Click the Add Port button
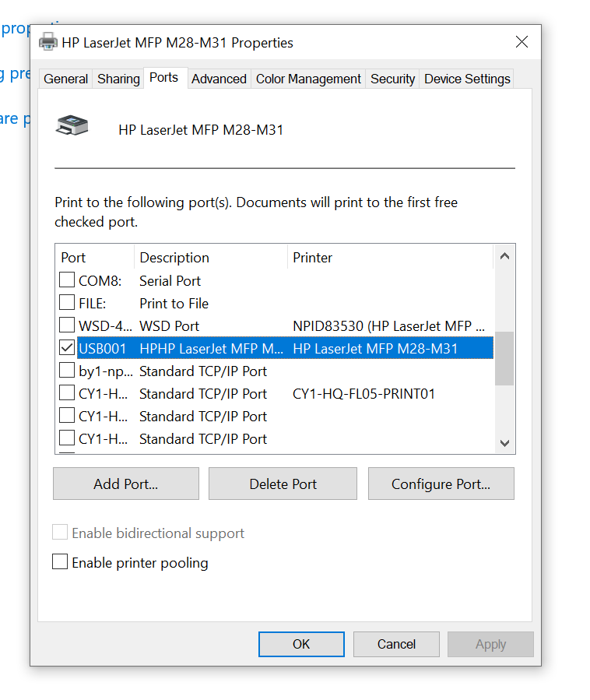Image resolution: width=590 pixels, height=700 pixels. pyautogui.click(x=125, y=483)
